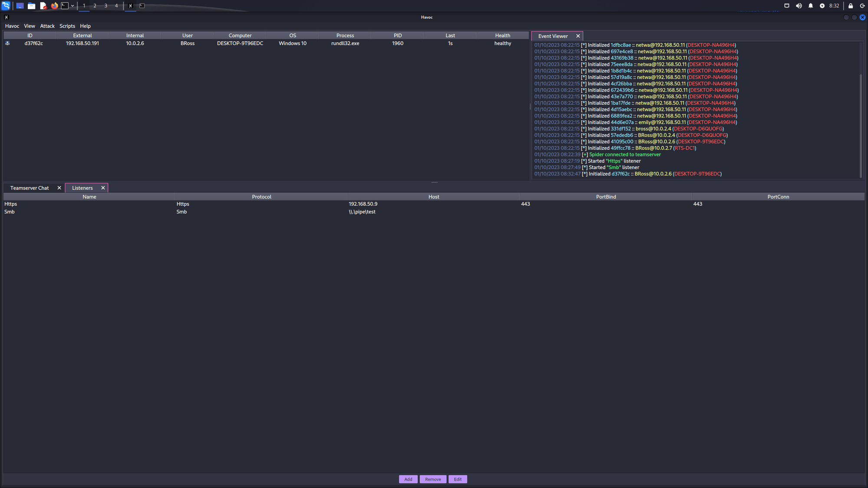Switch to the Event Viewer tab
Viewport: 868px width, 488px height.
click(552, 36)
